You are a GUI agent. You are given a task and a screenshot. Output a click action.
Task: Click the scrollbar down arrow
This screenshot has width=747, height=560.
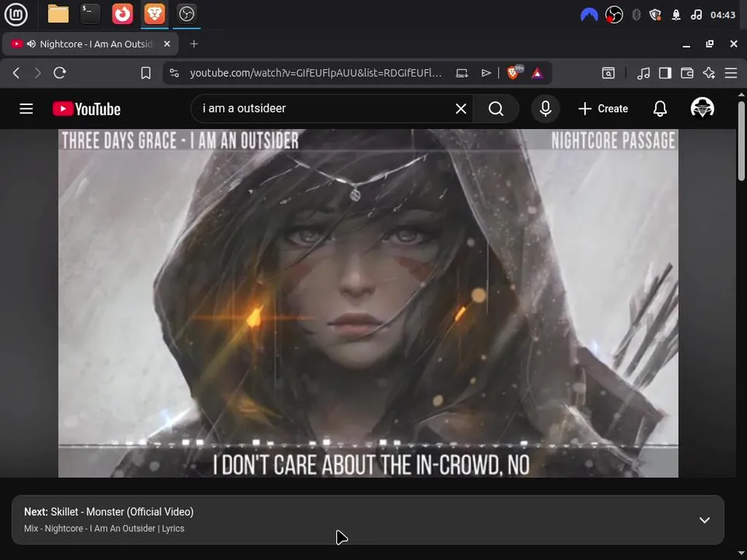(742, 555)
